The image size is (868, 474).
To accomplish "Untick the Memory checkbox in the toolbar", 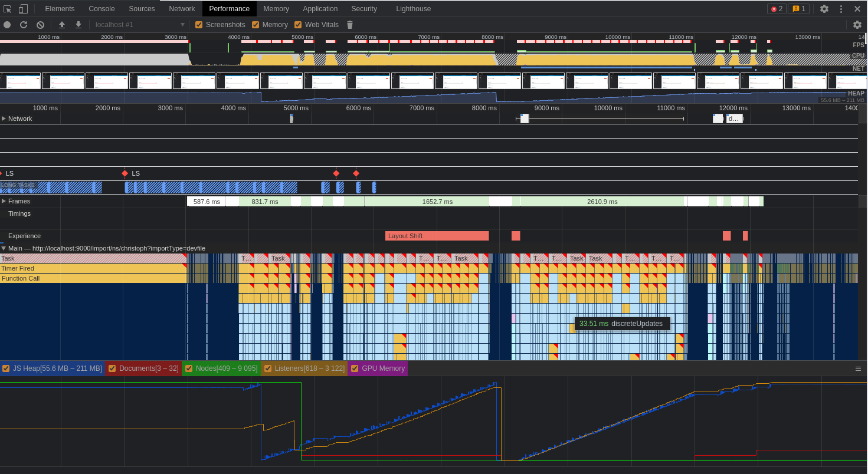I will click(256, 25).
